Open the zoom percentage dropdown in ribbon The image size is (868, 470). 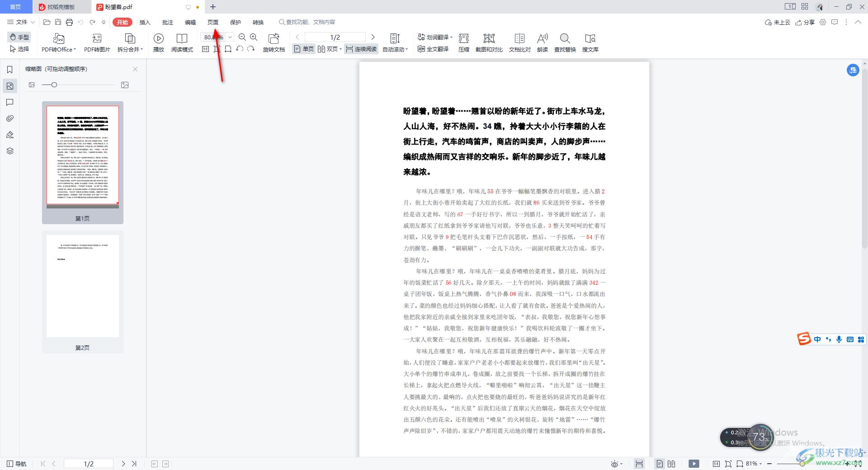(230, 37)
